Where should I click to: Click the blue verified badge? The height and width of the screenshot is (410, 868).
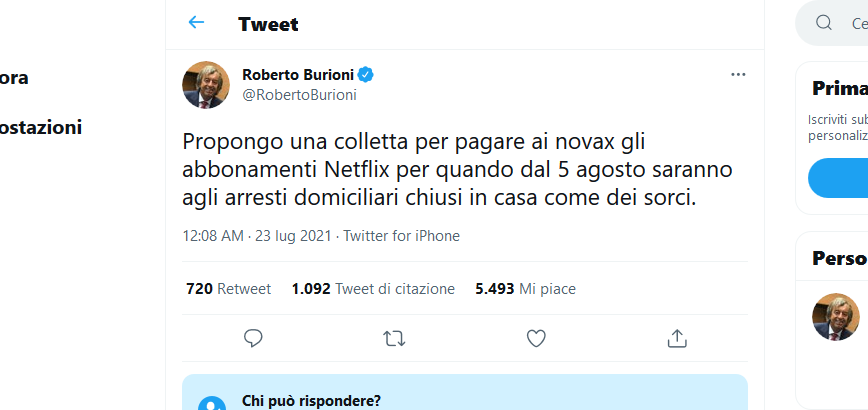pyautogui.click(x=367, y=75)
